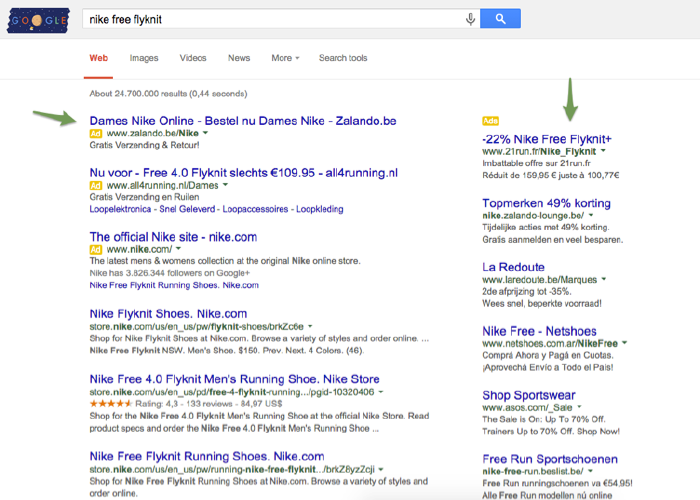This screenshot has width=700, height=500.
Task: Click the Google doodle logo
Action: pos(38,20)
